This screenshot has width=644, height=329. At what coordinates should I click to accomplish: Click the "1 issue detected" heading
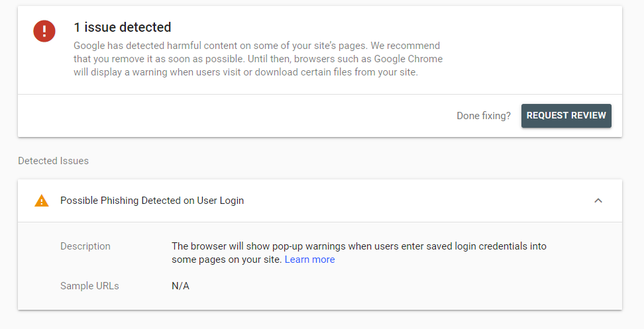point(123,27)
